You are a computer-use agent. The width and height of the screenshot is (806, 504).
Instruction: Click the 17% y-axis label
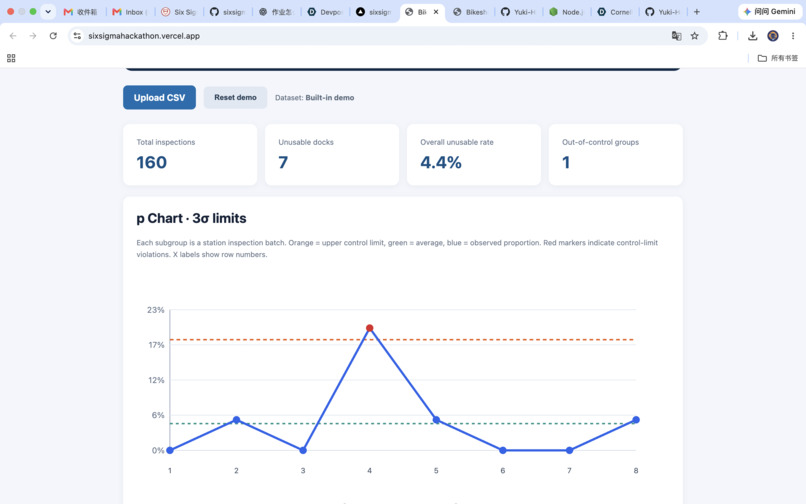tap(156, 345)
